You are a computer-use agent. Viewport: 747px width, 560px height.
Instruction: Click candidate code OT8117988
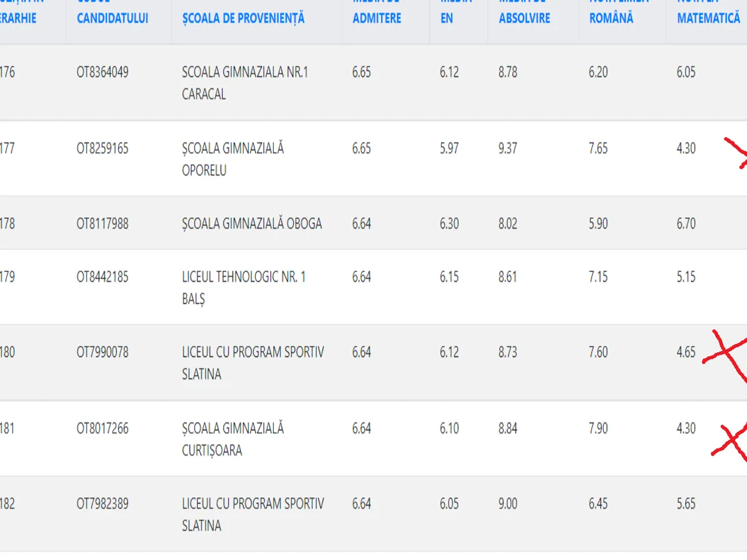click(x=103, y=223)
